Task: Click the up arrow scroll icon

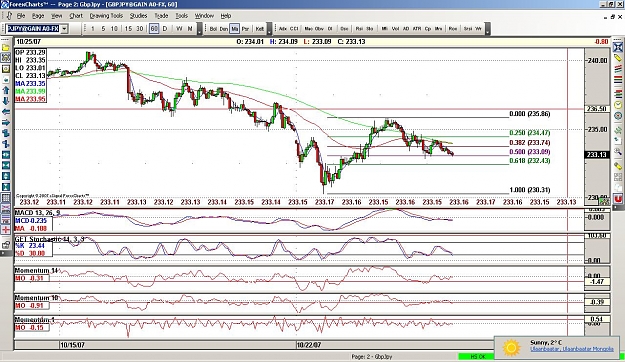Action: pos(6,90)
